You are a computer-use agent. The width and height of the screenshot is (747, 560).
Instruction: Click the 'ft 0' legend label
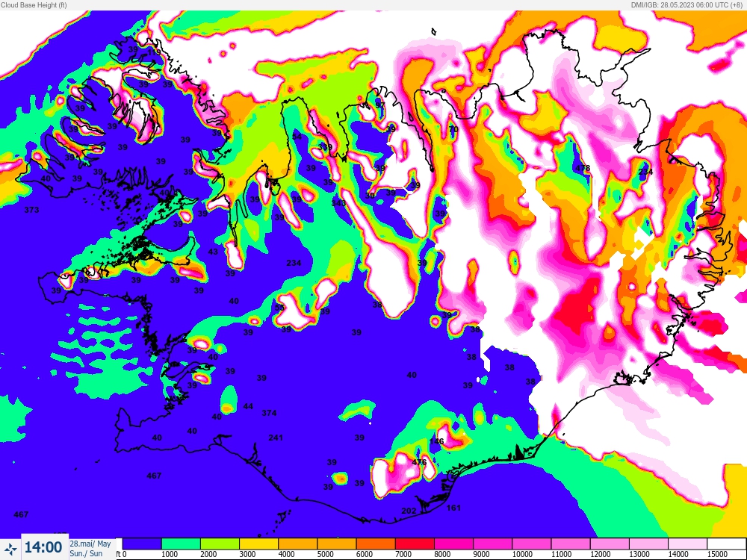tap(121, 554)
